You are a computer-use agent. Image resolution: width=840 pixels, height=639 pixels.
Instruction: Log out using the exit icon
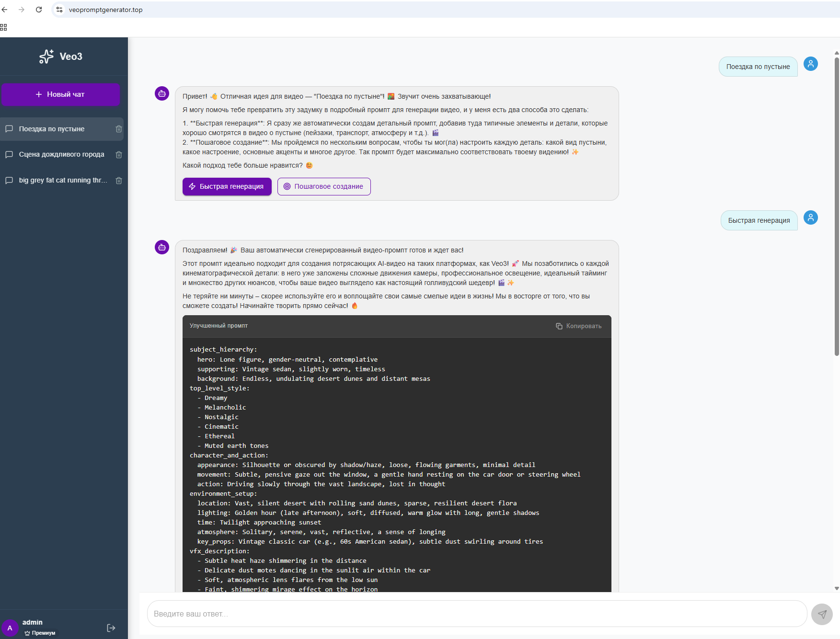(x=111, y=628)
